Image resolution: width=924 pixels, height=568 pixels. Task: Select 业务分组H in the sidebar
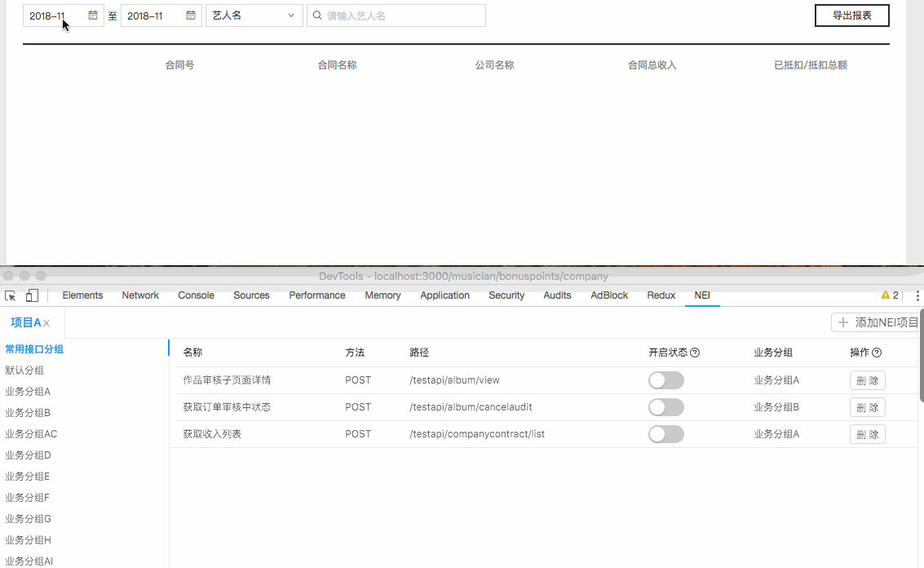28,540
